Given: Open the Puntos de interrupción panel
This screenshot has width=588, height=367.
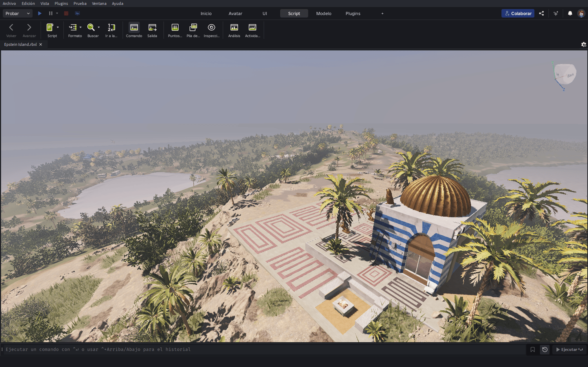Looking at the screenshot, I should [175, 30].
